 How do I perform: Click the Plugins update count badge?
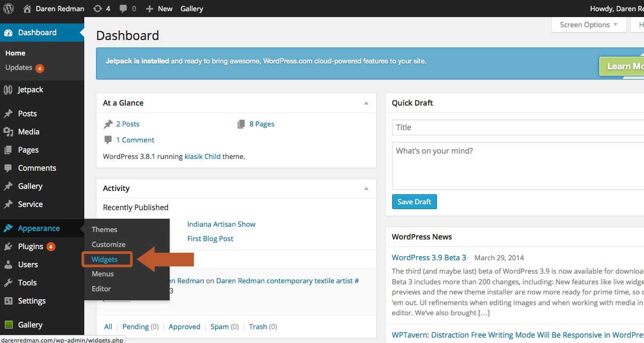coord(51,246)
